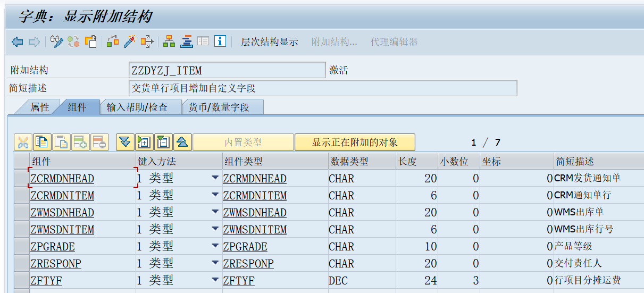Click the check object icon in toolbar
This screenshot has height=293, width=644.
click(x=113, y=41)
